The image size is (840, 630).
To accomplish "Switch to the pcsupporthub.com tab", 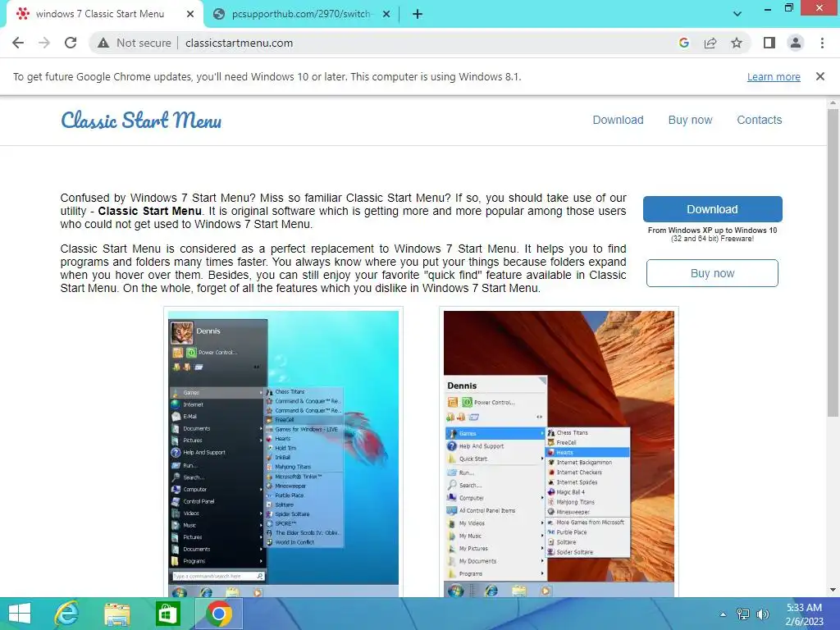I will pos(301,15).
